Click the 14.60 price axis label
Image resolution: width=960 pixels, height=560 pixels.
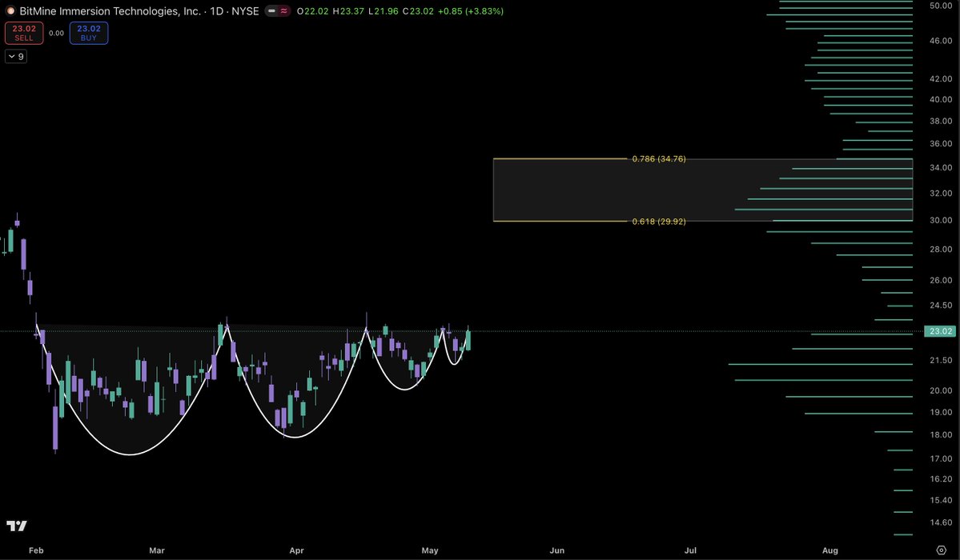[941, 522]
